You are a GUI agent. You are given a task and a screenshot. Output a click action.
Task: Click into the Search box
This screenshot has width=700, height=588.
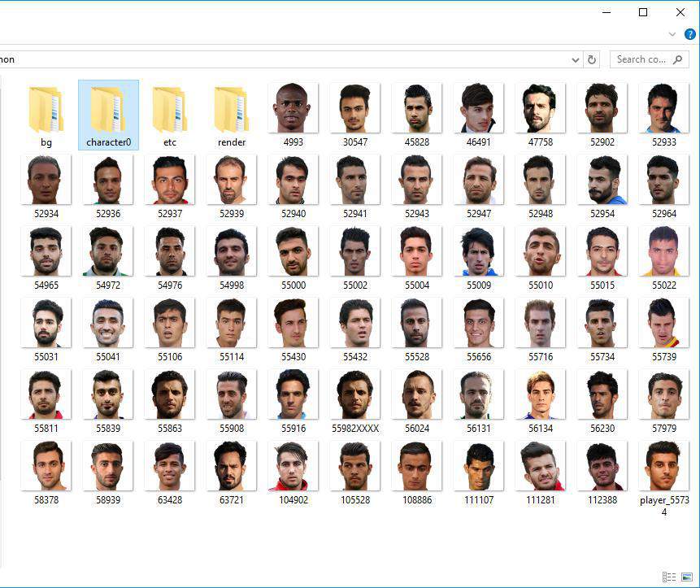(x=641, y=59)
